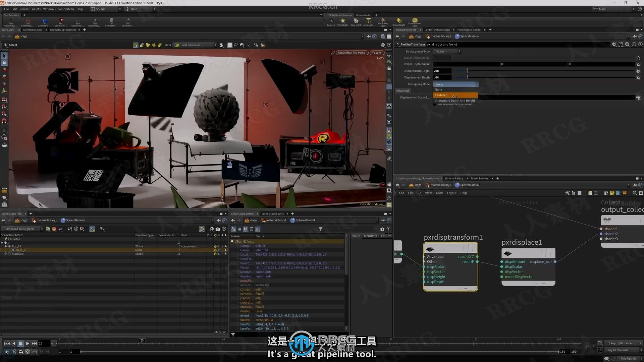Open the scene graph tree settings gear
Viewport: 644px width, 362px height.
coord(212,229)
